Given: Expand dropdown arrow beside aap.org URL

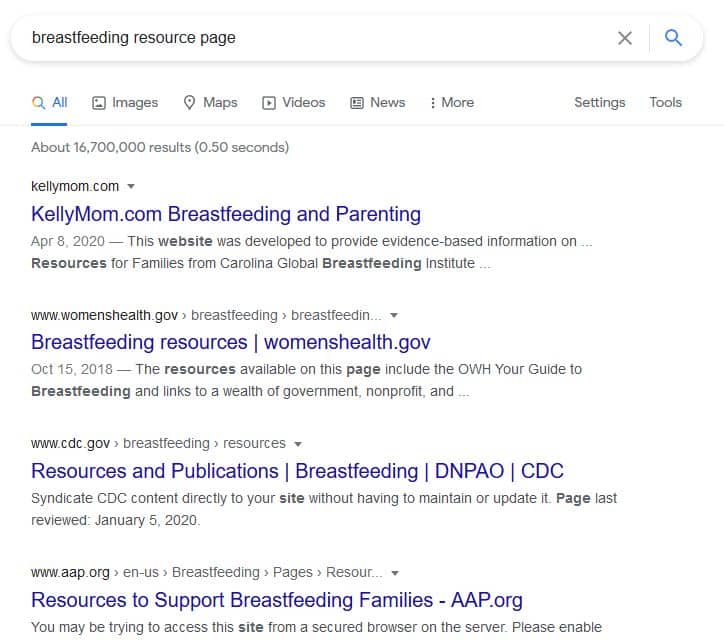Looking at the screenshot, I should coord(395,573).
